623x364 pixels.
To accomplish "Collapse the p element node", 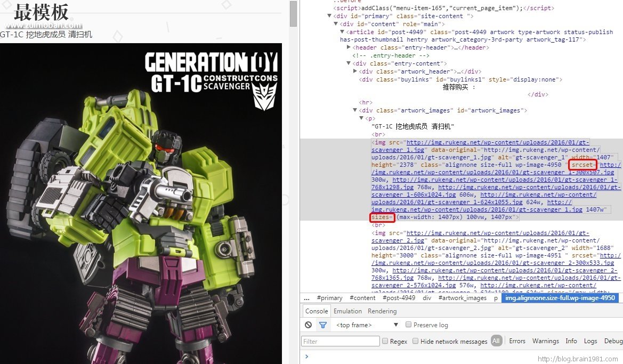I will tap(361, 118).
